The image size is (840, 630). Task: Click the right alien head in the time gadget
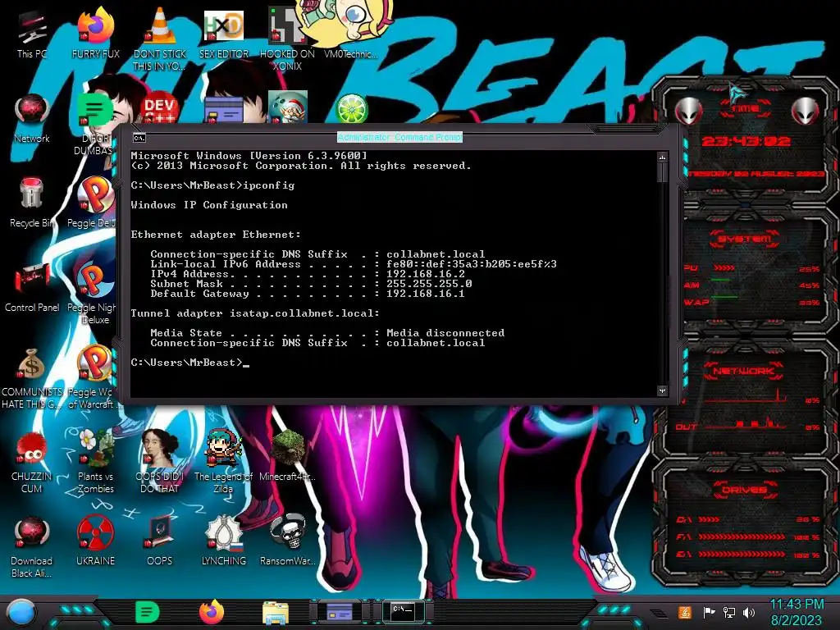point(805,111)
